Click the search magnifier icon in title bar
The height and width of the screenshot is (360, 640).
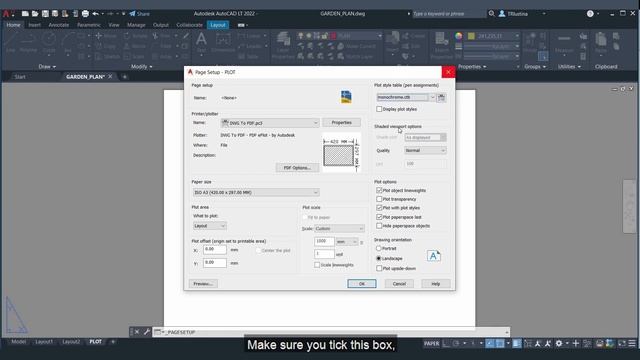491,13
